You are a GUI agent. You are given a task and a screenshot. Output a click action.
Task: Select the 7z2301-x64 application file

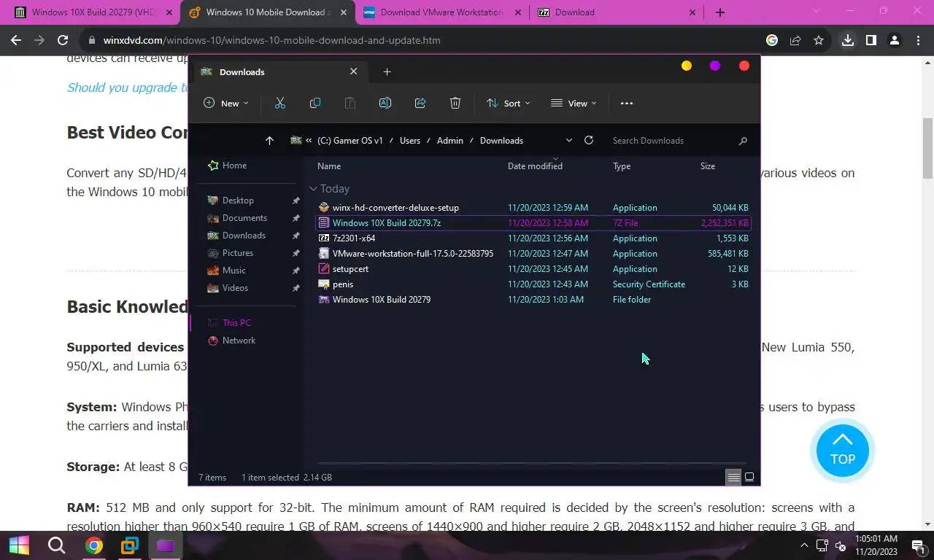point(533,238)
